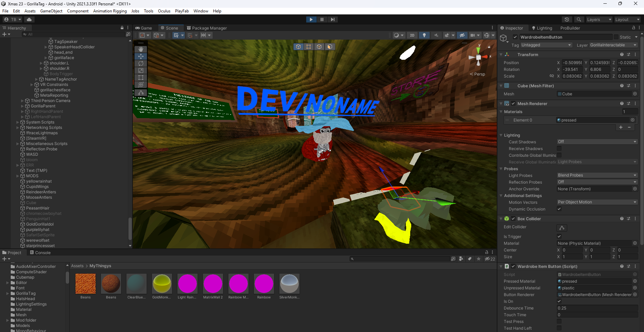The width and height of the screenshot is (644, 332).
Task: Click the scale constrain proportions link icon
Action: pyautogui.click(x=551, y=76)
